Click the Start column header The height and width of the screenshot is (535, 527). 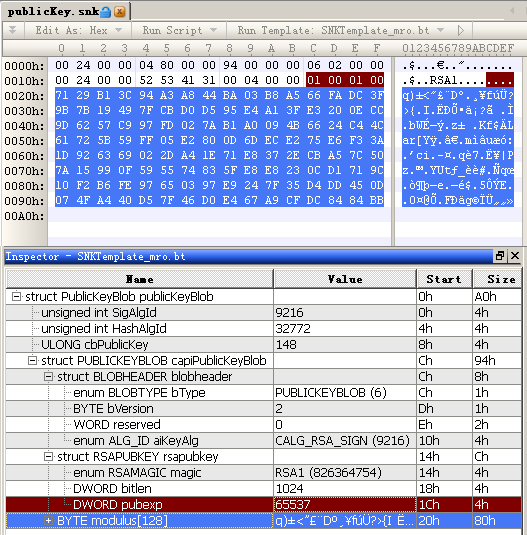tap(444, 279)
